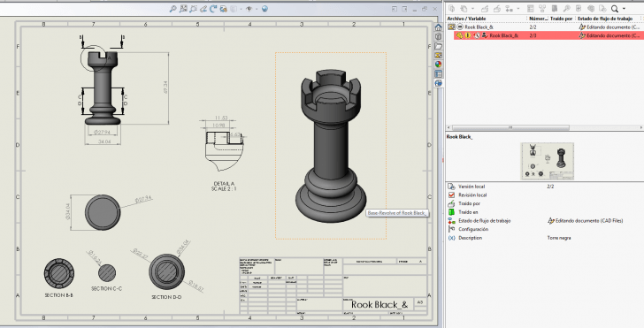Click the Description Torre negra value
The image size is (644, 328).
point(558,238)
